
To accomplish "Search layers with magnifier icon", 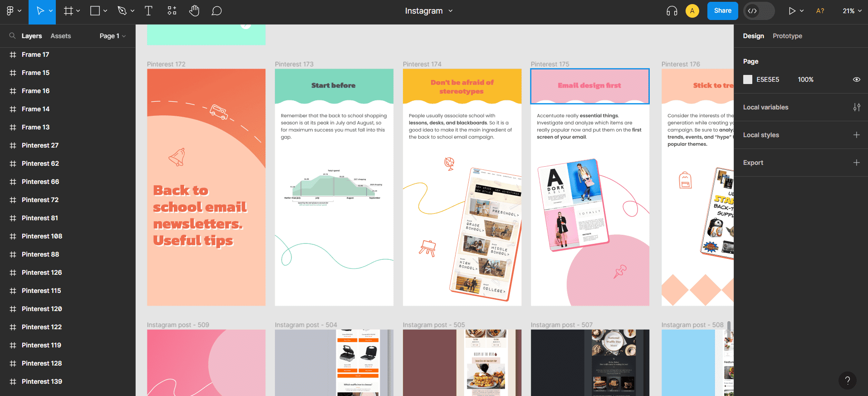I will tap(12, 36).
